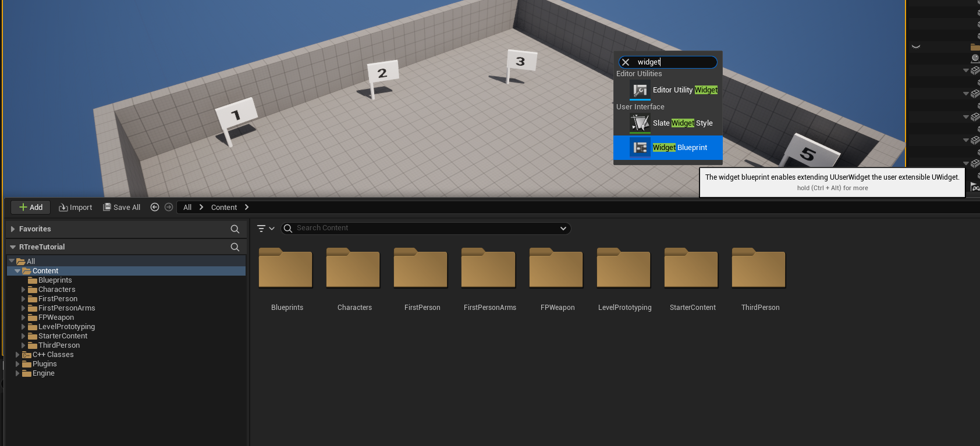
Task: Click the All breadcrumb
Action: pyautogui.click(x=187, y=207)
